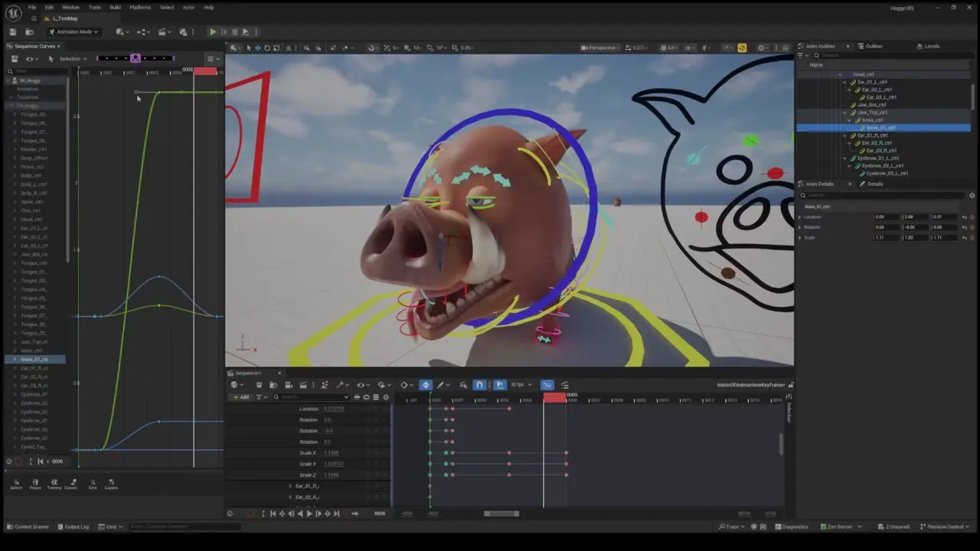Image resolution: width=980 pixels, height=551 pixels.
Task: Play the sequence forward in Sequencer transport
Action: point(309,514)
